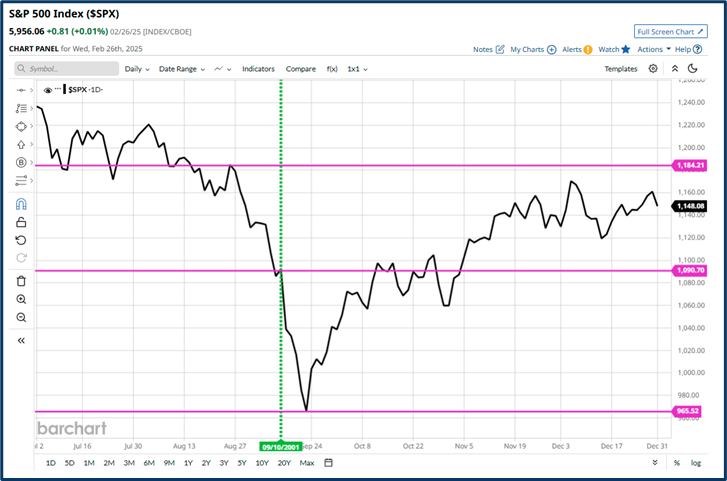
Task: Open the Actions dropdown menu
Action: pos(653,49)
